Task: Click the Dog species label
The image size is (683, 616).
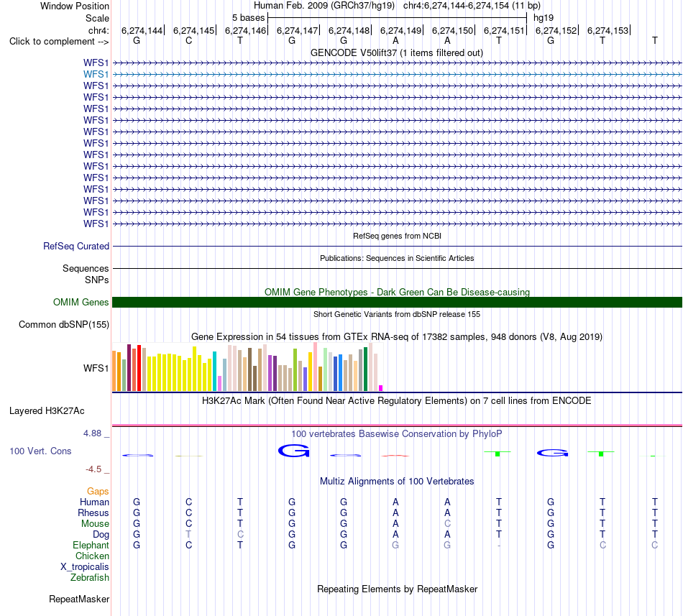Action: [101, 535]
